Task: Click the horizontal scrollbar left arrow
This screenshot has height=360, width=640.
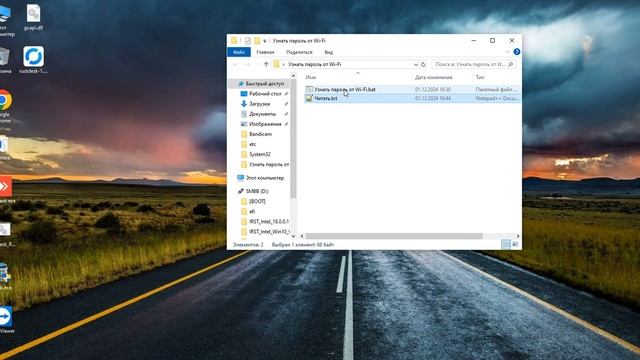Action: (302, 236)
